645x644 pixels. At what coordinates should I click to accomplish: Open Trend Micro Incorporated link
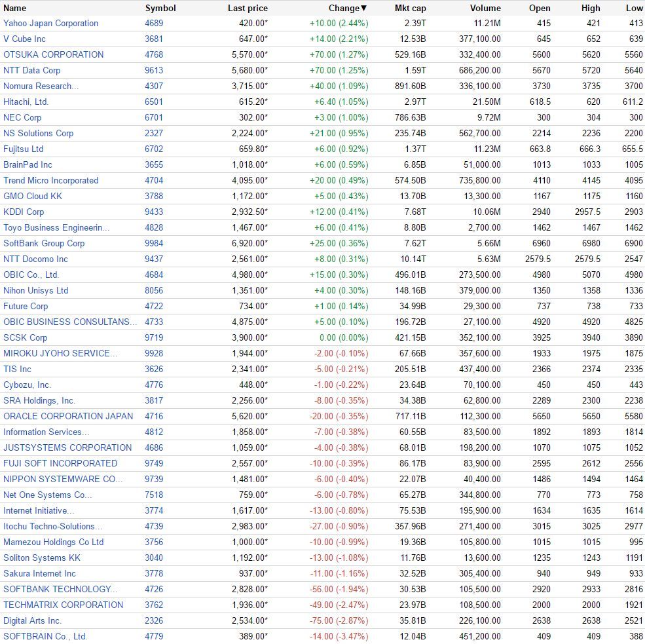pyautogui.click(x=50, y=181)
